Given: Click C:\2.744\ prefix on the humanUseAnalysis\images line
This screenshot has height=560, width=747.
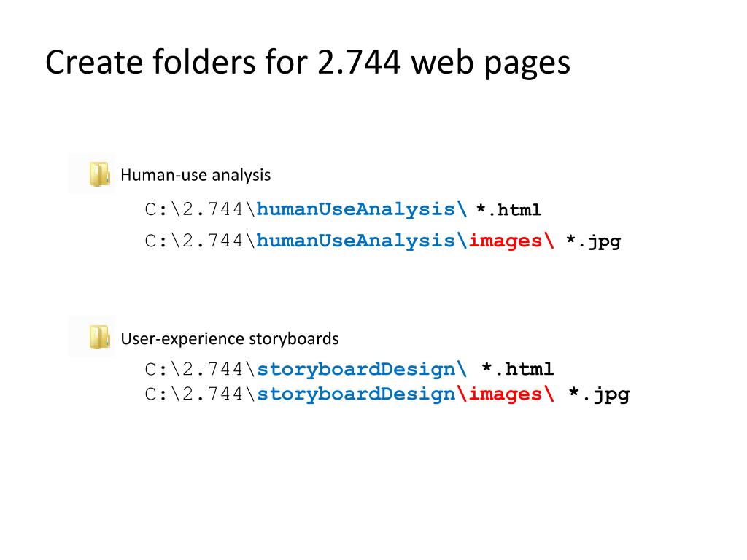Looking at the screenshot, I should pos(200,241).
